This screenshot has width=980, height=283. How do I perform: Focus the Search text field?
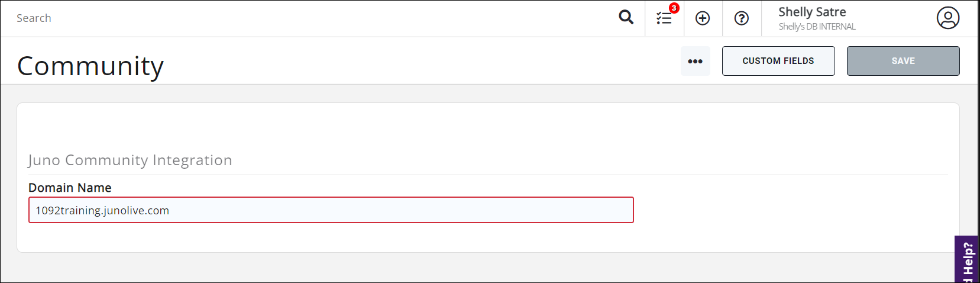pos(296,18)
